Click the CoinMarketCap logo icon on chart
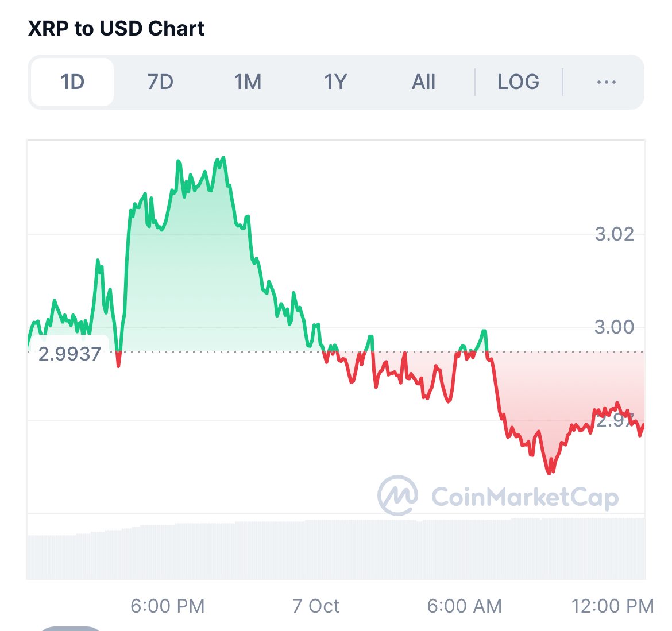This screenshot has height=631, width=672. (397, 495)
